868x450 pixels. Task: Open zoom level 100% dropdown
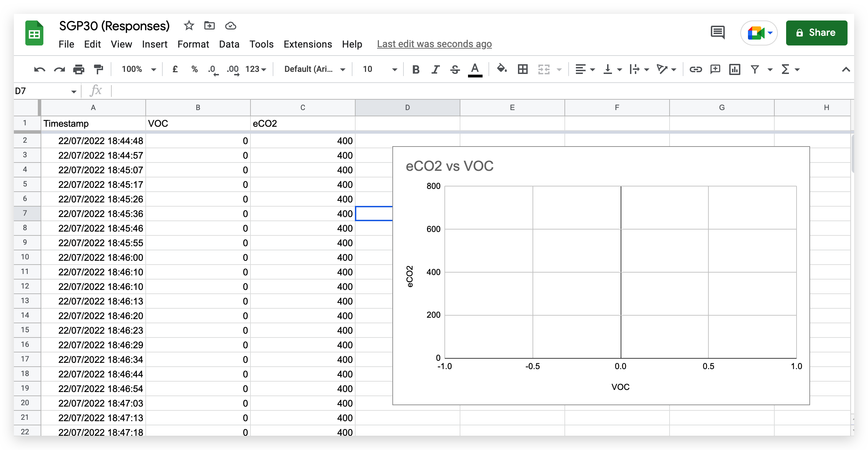pos(139,69)
